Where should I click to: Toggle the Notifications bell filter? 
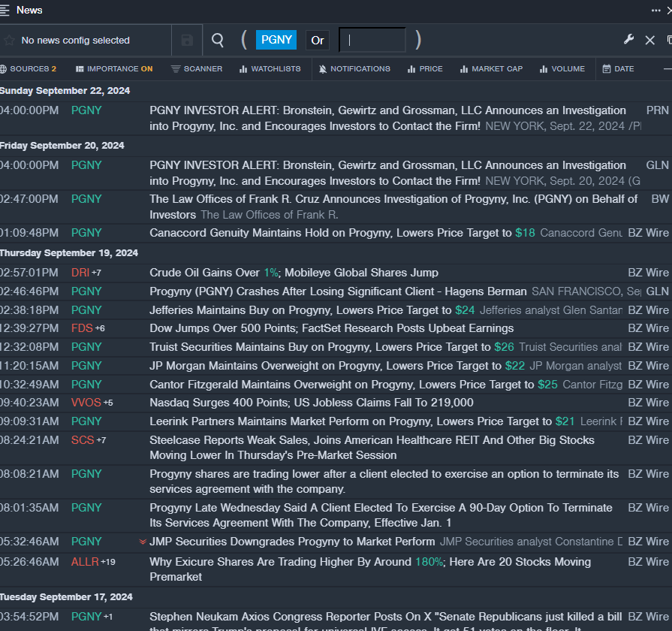click(x=354, y=69)
